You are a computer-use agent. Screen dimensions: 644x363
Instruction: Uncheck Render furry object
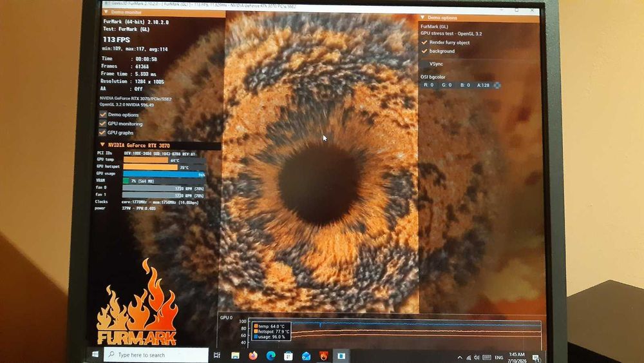click(424, 43)
